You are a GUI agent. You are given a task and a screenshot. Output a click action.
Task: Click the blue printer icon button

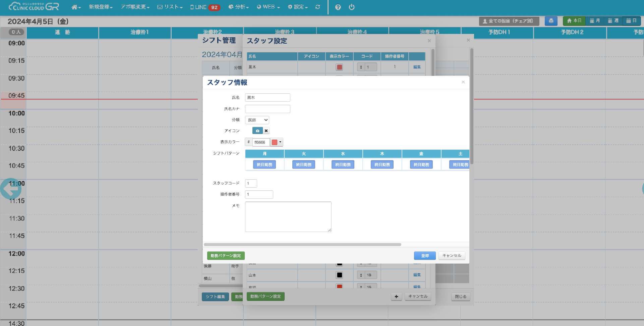click(551, 21)
